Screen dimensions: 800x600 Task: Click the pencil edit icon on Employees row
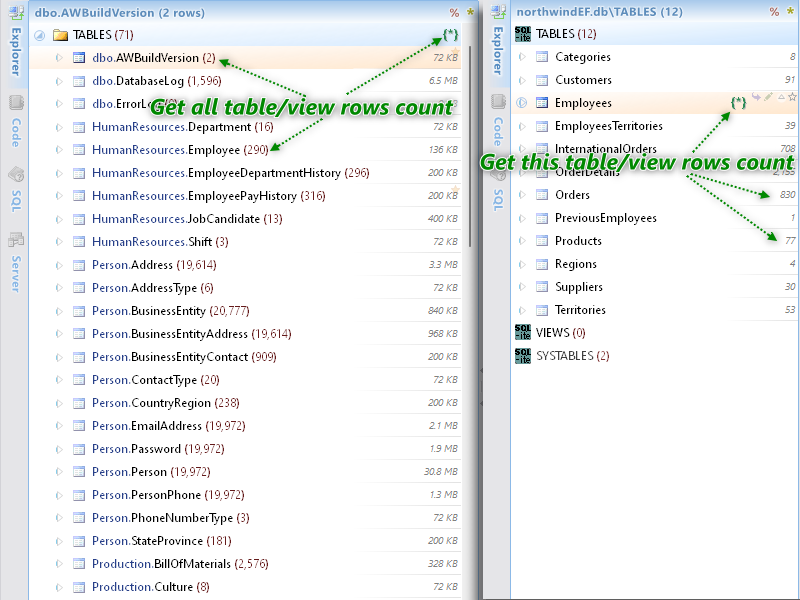[x=768, y=96]
